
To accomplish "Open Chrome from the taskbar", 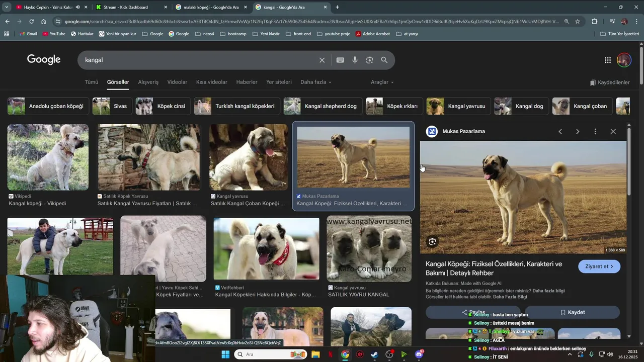I will pyautogui.click(x=345, y=354).
